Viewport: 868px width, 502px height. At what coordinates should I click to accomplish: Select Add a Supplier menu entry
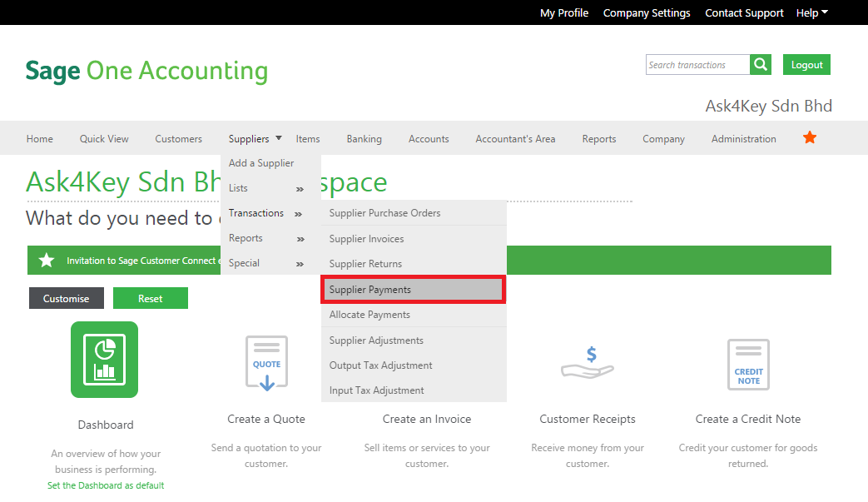click(x=261, y=163)
